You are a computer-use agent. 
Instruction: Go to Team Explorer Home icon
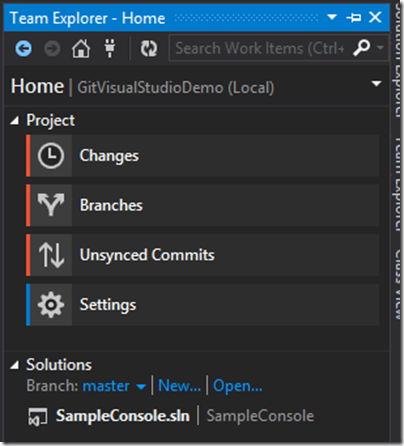pyautogui.click(x=81, y=48)
